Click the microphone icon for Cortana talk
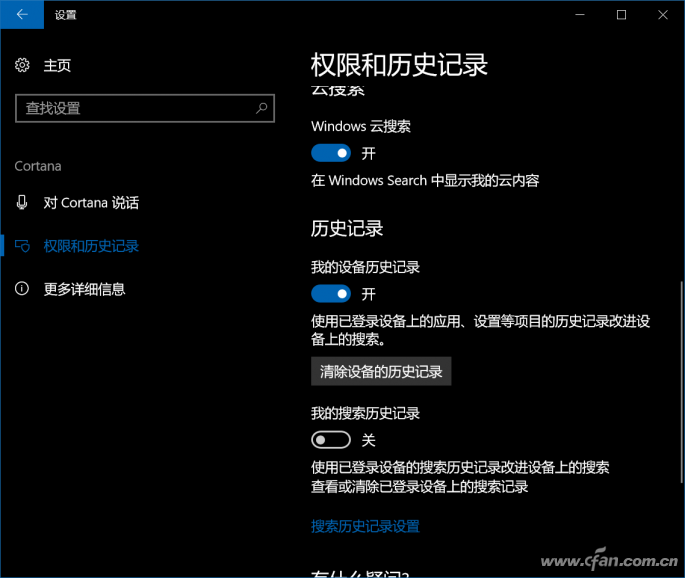Screen dimensions: 685x578 23,203
